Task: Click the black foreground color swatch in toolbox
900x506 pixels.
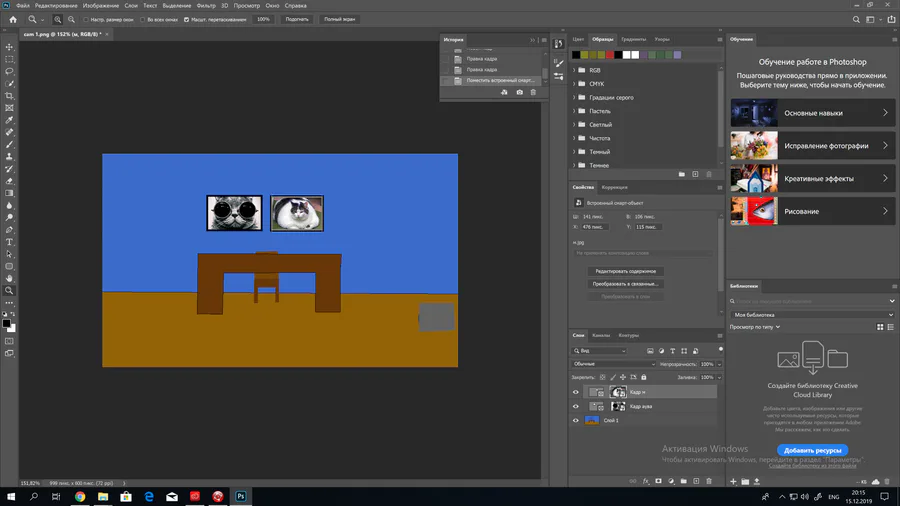Action: pyautogui.click(x=6, y=324)
